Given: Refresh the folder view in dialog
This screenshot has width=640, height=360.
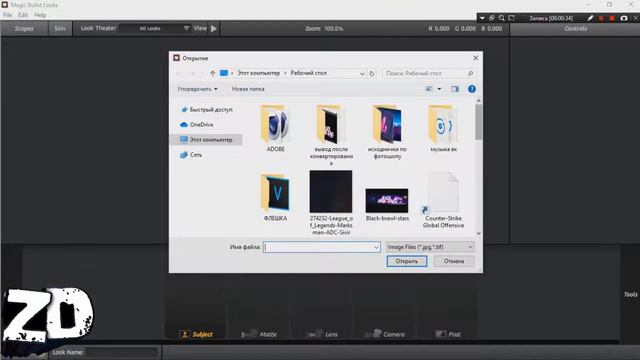Looking at the screenshot, I should coord(371,73).
